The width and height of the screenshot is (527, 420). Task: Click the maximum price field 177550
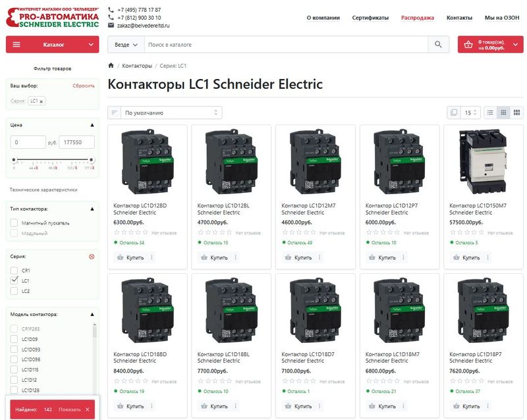pyautogui.click(x=76, y=142)
